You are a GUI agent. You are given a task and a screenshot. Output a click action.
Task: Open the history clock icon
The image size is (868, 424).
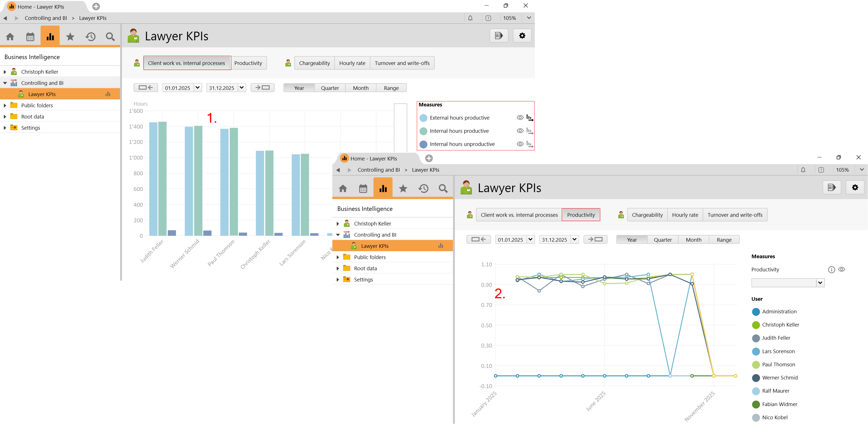tap(90, 36)
